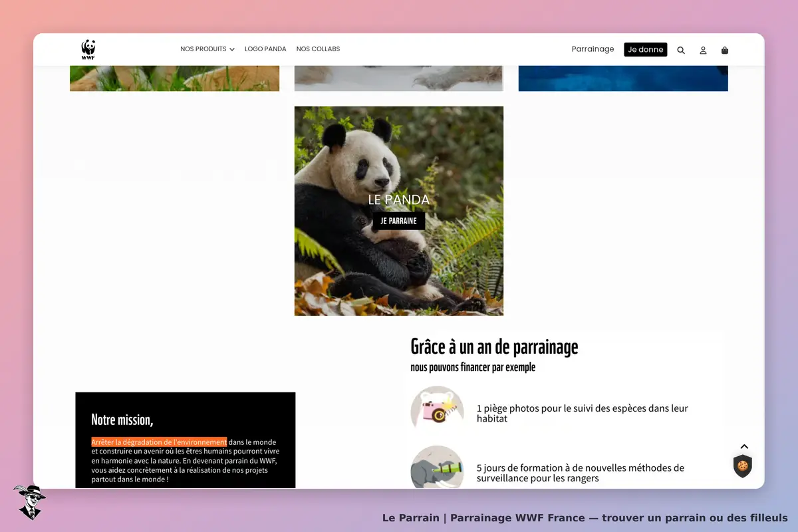Image resolution: width=798 pixels, height=532 pixels.
Task: Click the Je donne button
Action: coord(646,49)
